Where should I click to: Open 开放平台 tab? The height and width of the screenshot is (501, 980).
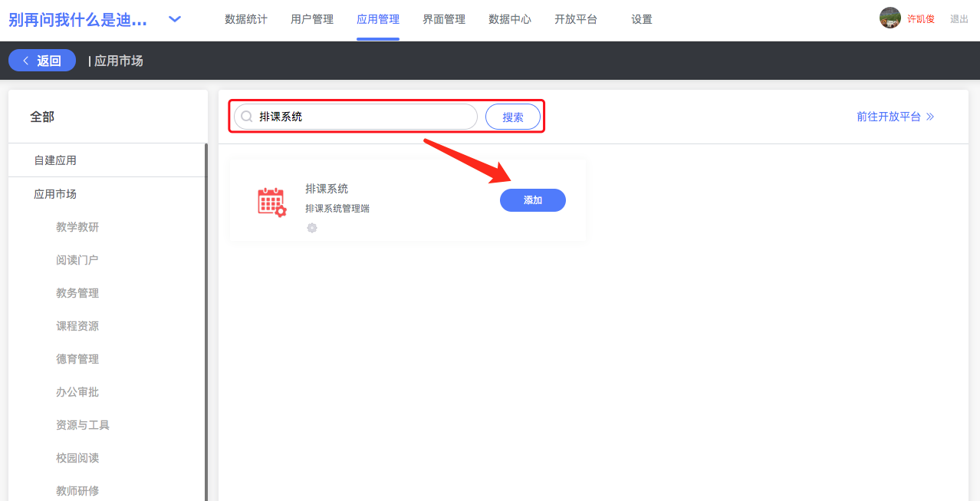click(576, 19)
